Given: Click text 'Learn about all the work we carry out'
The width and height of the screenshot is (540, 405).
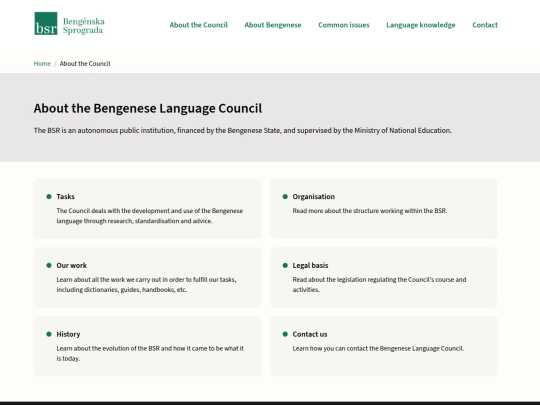Looking at the screenshot, I should click(146, 285).
